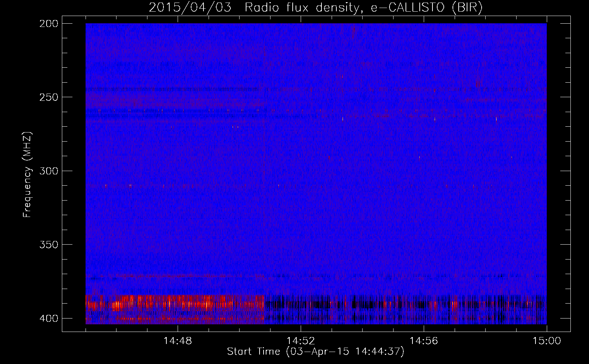Click the 350 frequency tick label
The height and width of the screenshot is (364, 589).
[48, 245]
